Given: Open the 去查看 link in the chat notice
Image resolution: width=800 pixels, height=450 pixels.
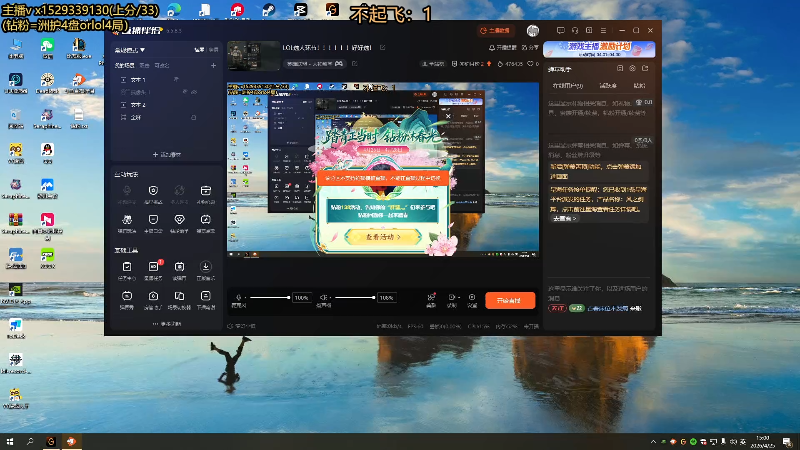Looking at the screenshot, I should click(x=564, y=218).
